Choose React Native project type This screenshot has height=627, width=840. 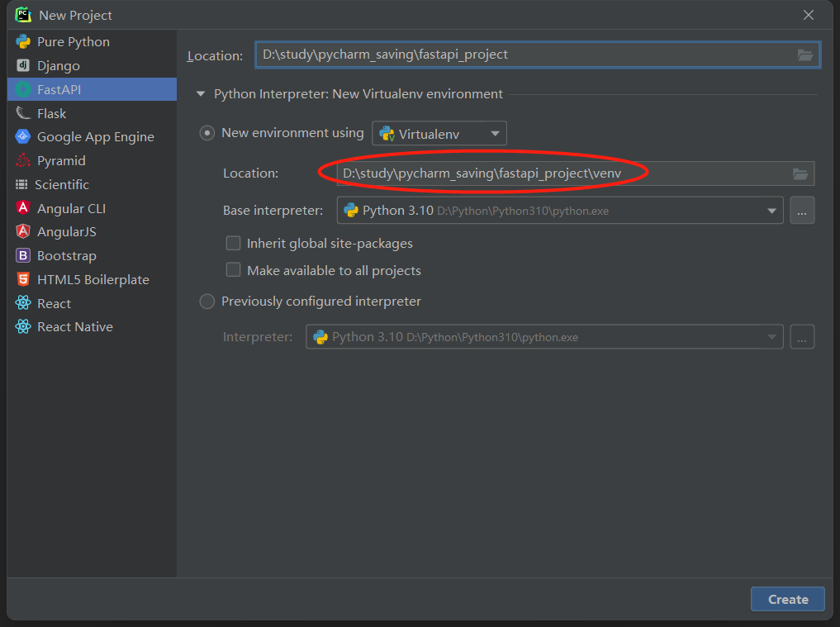coord(92,327)
